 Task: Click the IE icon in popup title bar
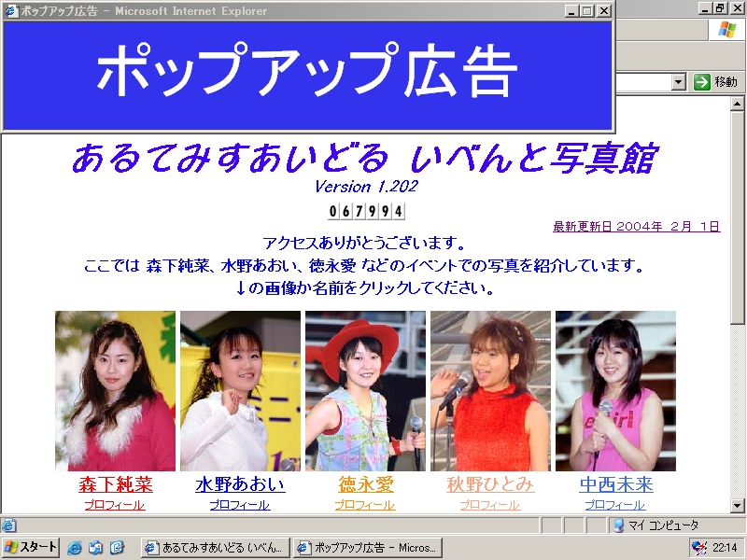tap(10, 10)
